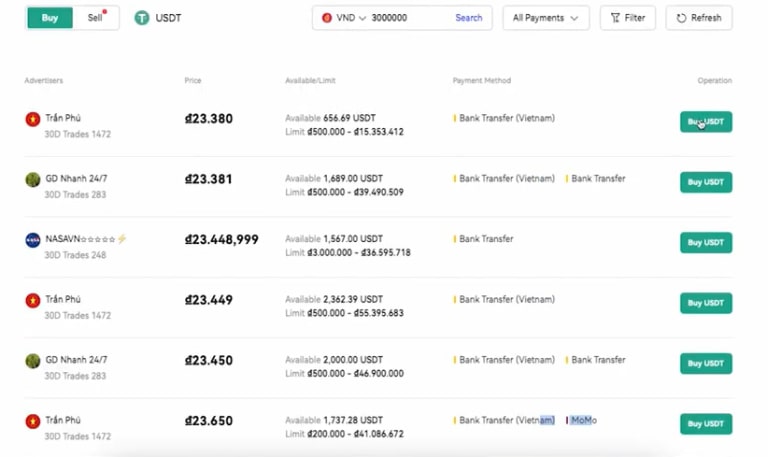The image size is (768, 457).
Task: Switch to the Buy tab
Action: [x=50, y=18]
